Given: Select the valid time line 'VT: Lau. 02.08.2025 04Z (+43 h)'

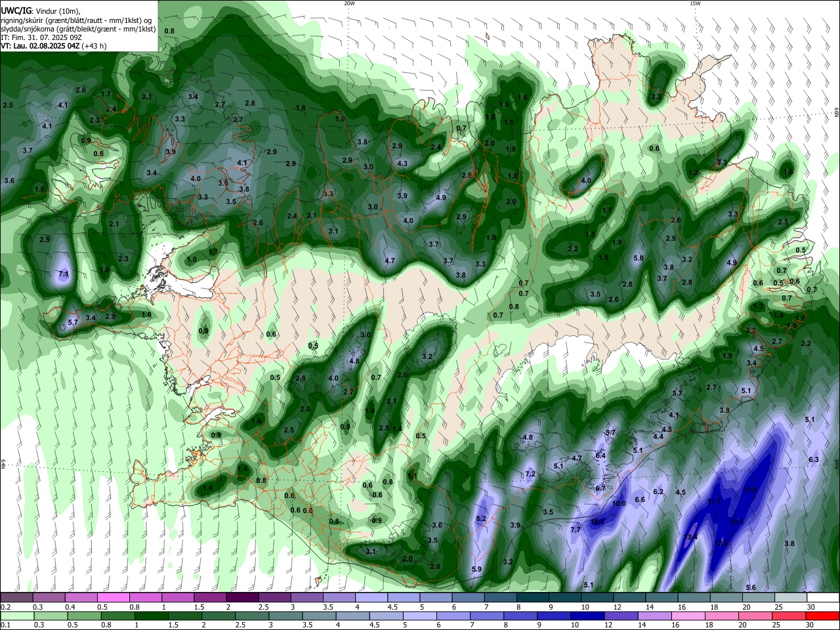Looking at the screenshot, I should pyautogui.click(x=54, y=46).
